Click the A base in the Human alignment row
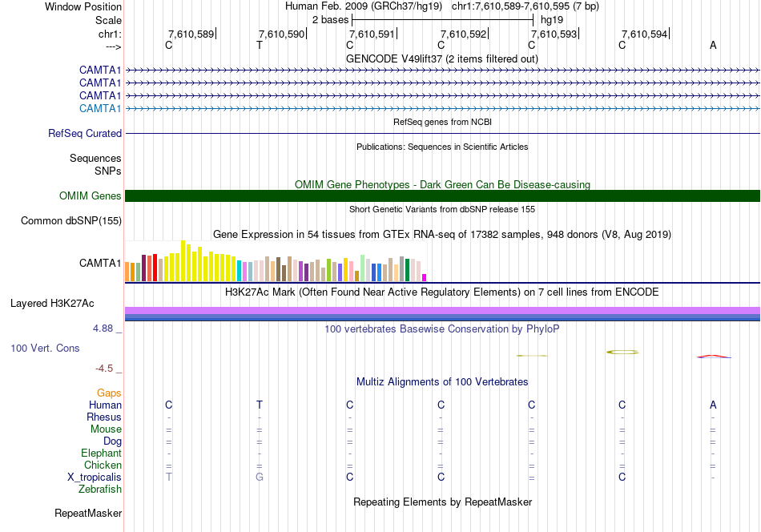The height and width of the screenshot is (532, 761). (713, 405)
